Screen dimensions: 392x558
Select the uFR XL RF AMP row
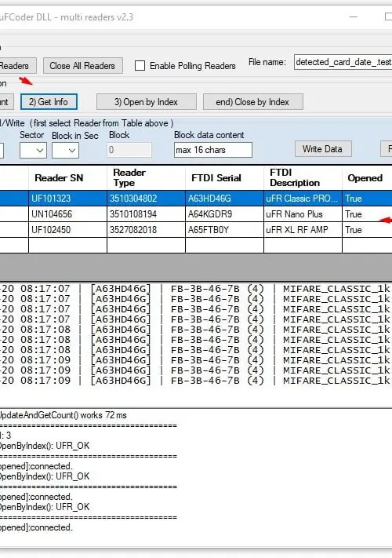click(196, 229)
